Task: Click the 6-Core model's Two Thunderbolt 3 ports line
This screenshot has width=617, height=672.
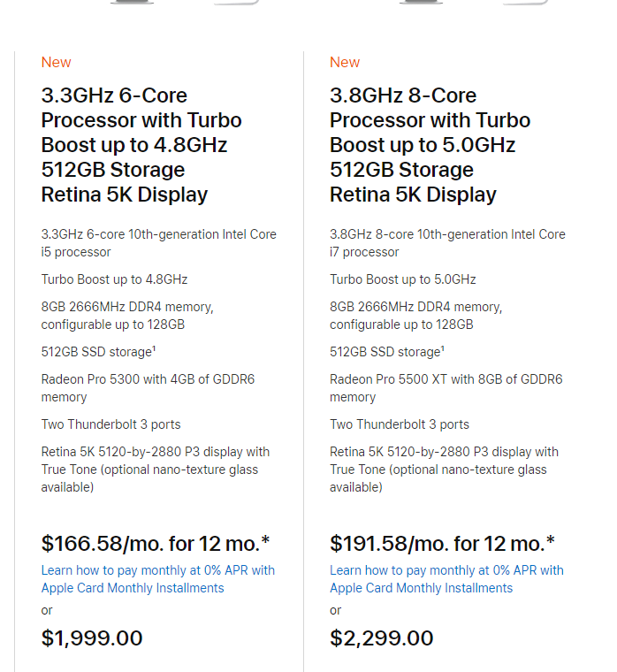Action: [111, 424]
